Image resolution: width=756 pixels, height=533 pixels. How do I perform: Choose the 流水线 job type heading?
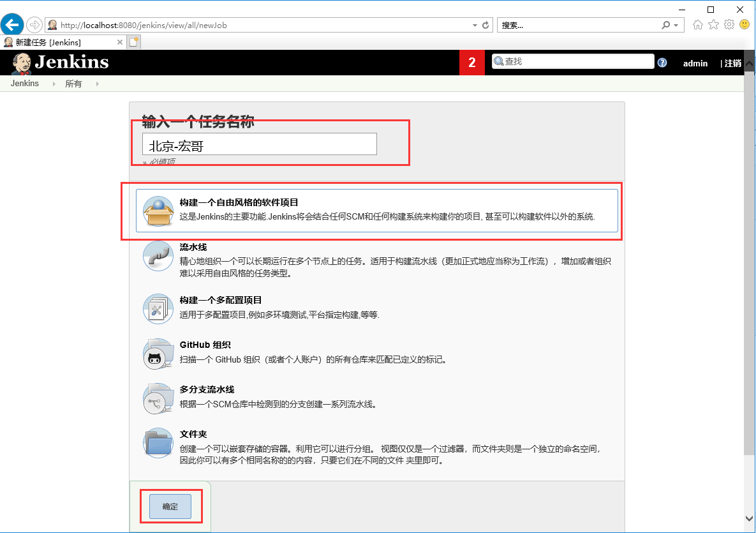pos(193,247)
